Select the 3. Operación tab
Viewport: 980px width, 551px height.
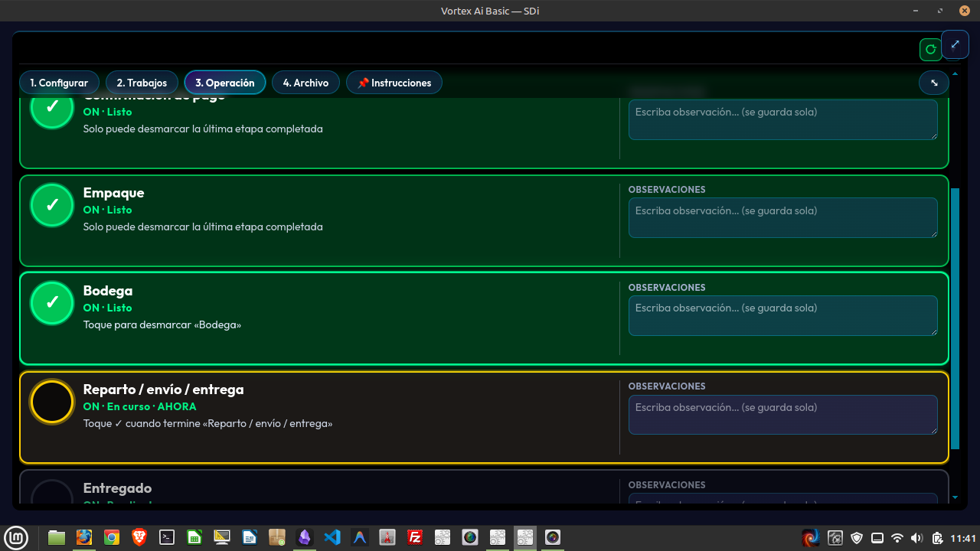(x=225, y=83)
